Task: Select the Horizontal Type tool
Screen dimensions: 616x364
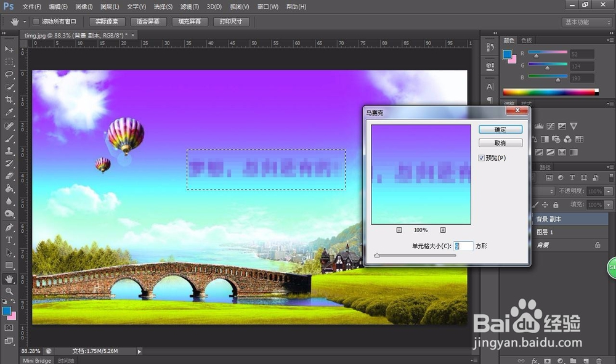Action: (9, 240)
